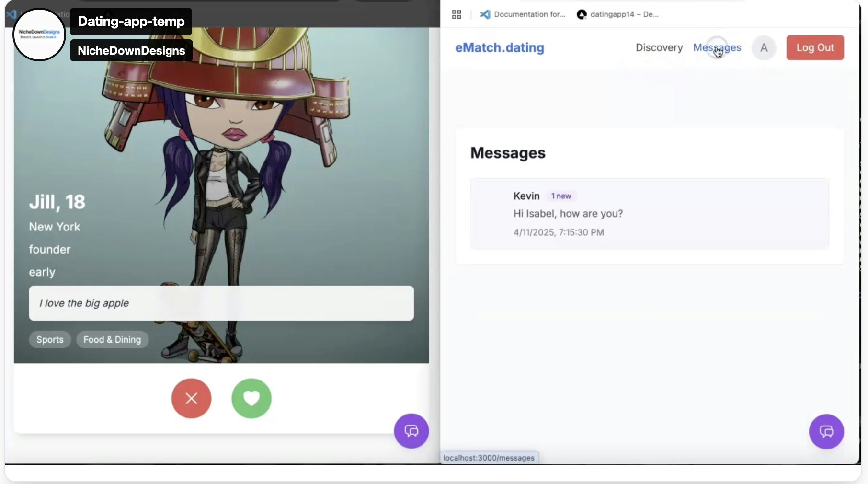
Task: Click the grid app-switcher icon in browser bar
Action: (x=456, y=14)
